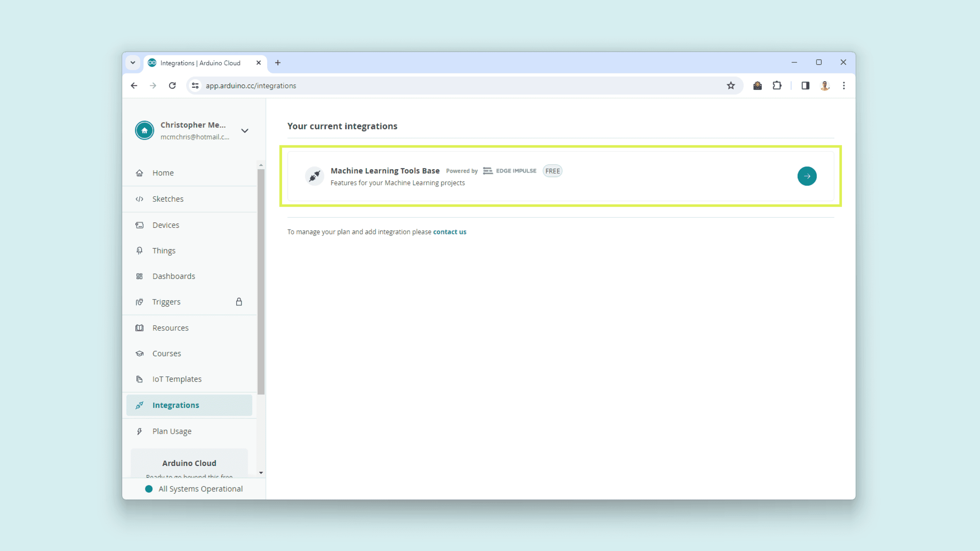Open the browser Extensions puzzle icon

[777, 86]
